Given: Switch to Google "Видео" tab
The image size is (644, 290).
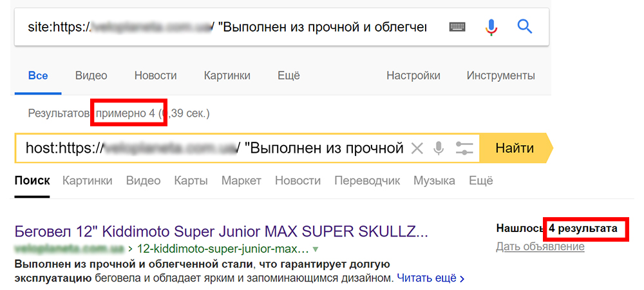Looking at the screenshot, I should tap(91, 75).
